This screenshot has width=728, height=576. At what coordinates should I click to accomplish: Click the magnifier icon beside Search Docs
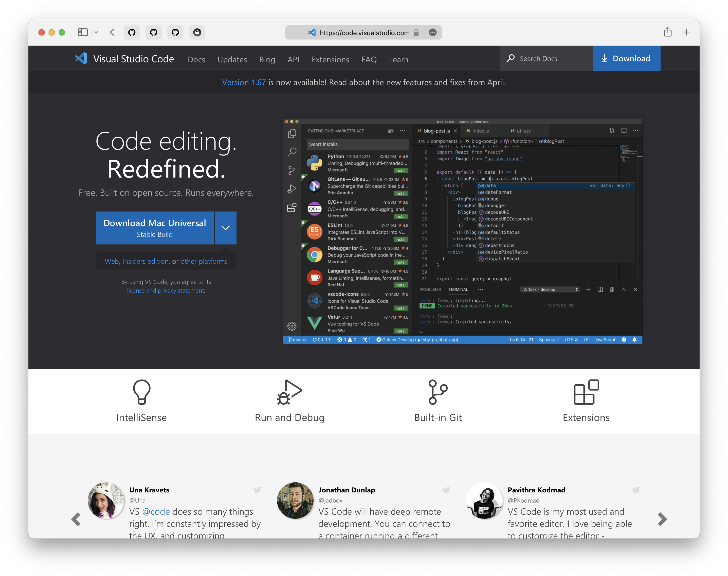[x=511, y=58]
